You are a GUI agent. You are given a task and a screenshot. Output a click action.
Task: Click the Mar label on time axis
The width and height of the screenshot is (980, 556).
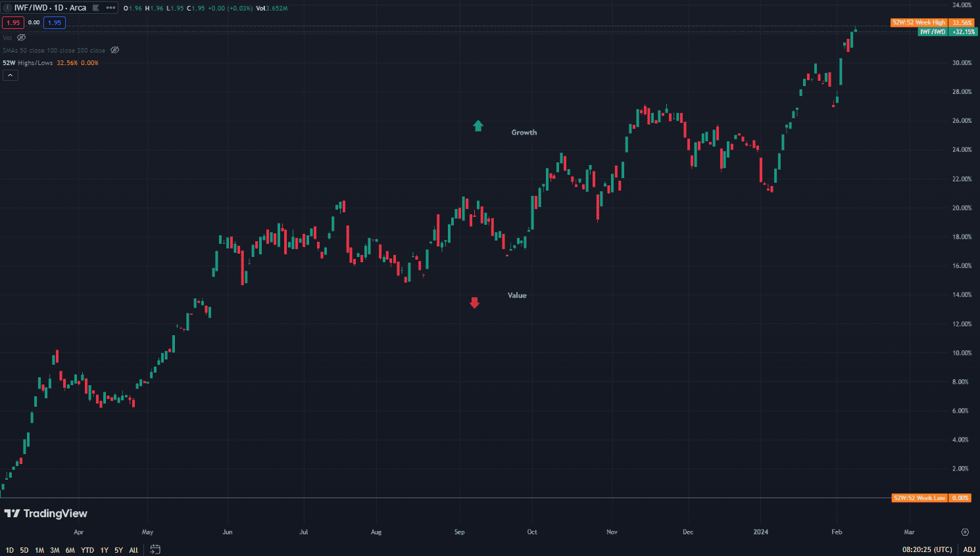[909, 532]
